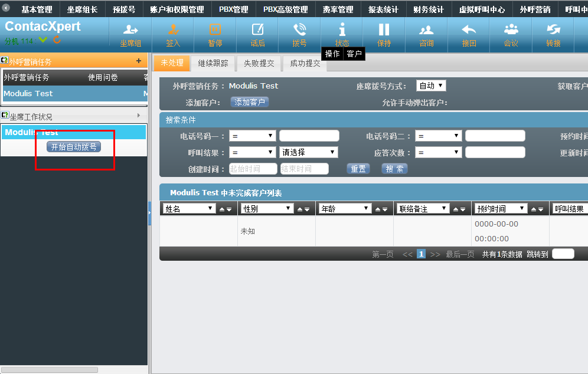
Task: Click the horizontal scrollbar in left panel
Action: click(x=50, y=370)
